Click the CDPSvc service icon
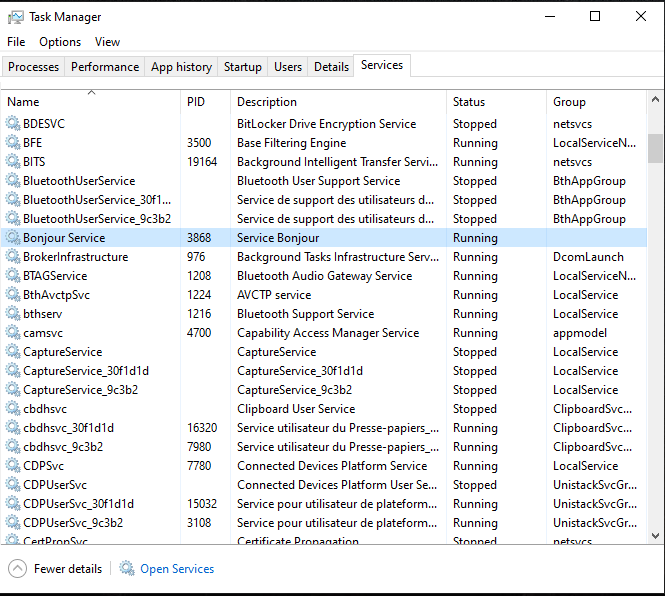This screenshot has width=665, height=596. point(13,466)
